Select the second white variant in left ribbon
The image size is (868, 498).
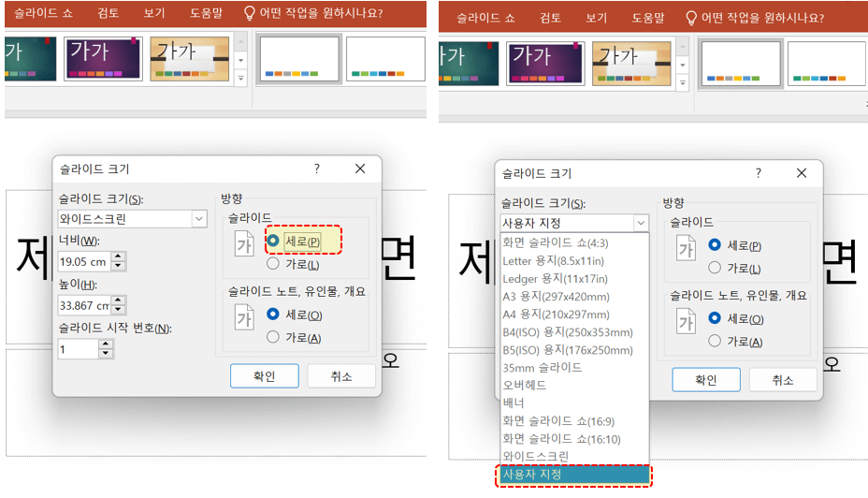pos(385,58)
